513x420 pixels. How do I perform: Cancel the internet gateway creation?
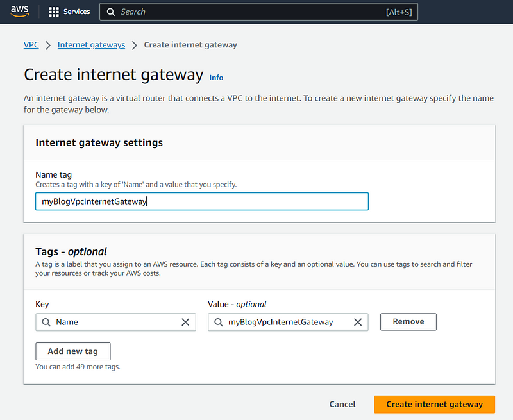(x=342, y=404)
